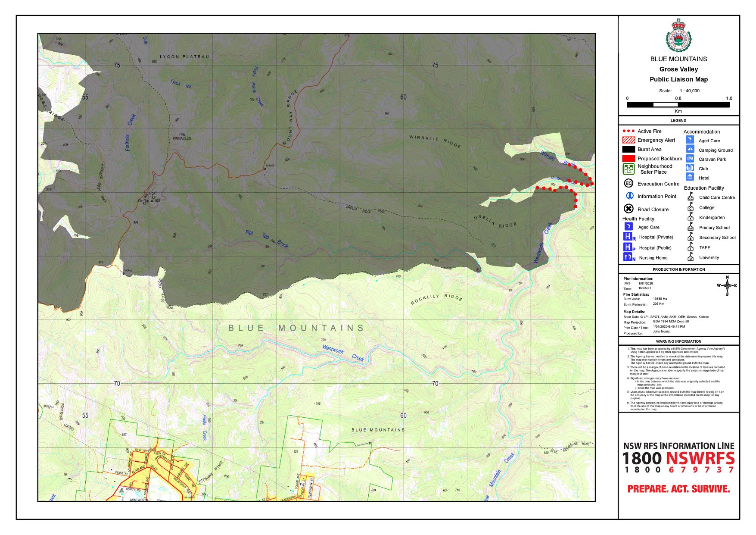The image size is (756, 535).
Task: Click the "Health Facility" legend heading
Action: 638,219
